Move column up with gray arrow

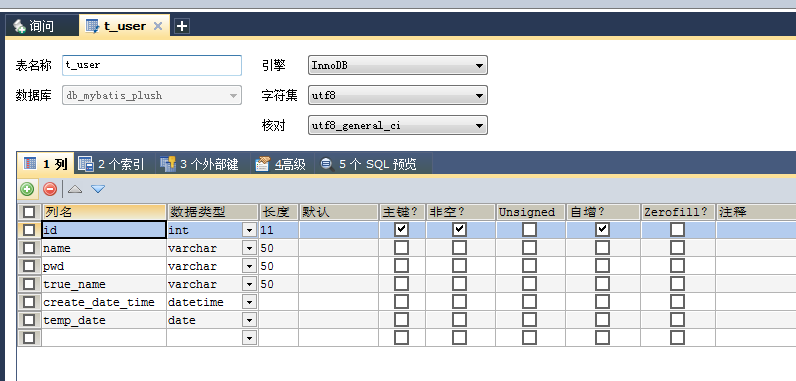pos(75,189)
